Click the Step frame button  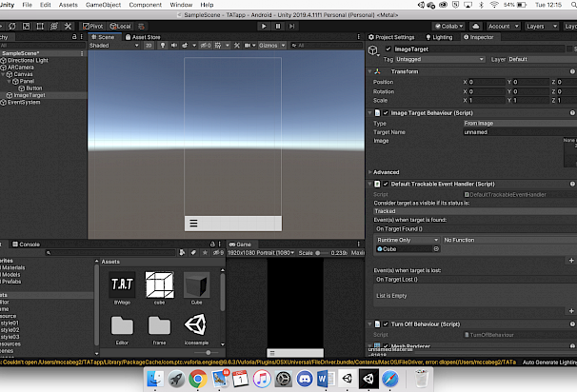pyautogui.click(x=291, y=26)
